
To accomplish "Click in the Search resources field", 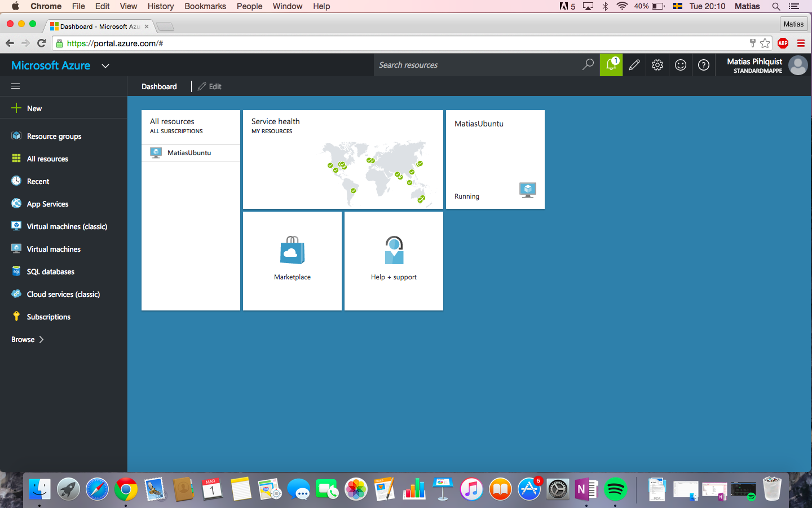I will pos(478,65).
